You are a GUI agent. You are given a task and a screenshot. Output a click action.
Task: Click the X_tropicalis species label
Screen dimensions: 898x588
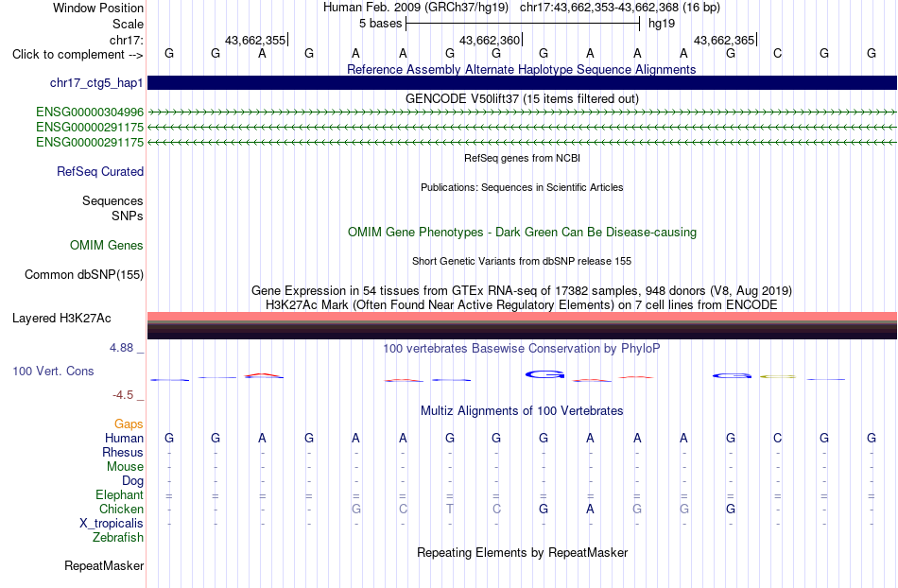[112, 524]
